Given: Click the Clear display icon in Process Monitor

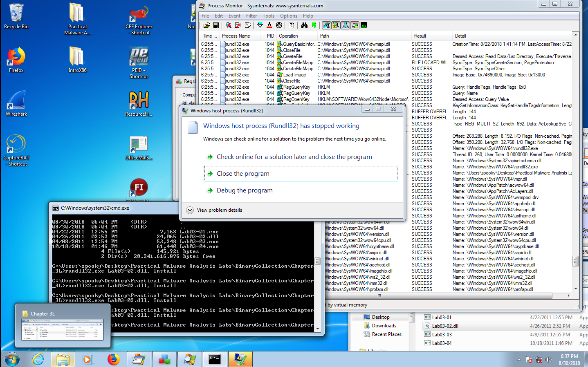Looking at the screenshot, I should point(248,25).
